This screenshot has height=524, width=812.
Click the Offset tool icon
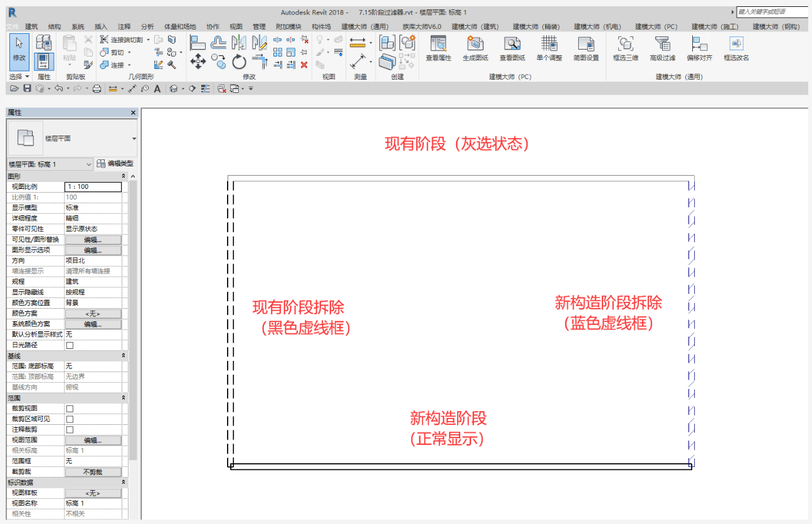point(218,42)
